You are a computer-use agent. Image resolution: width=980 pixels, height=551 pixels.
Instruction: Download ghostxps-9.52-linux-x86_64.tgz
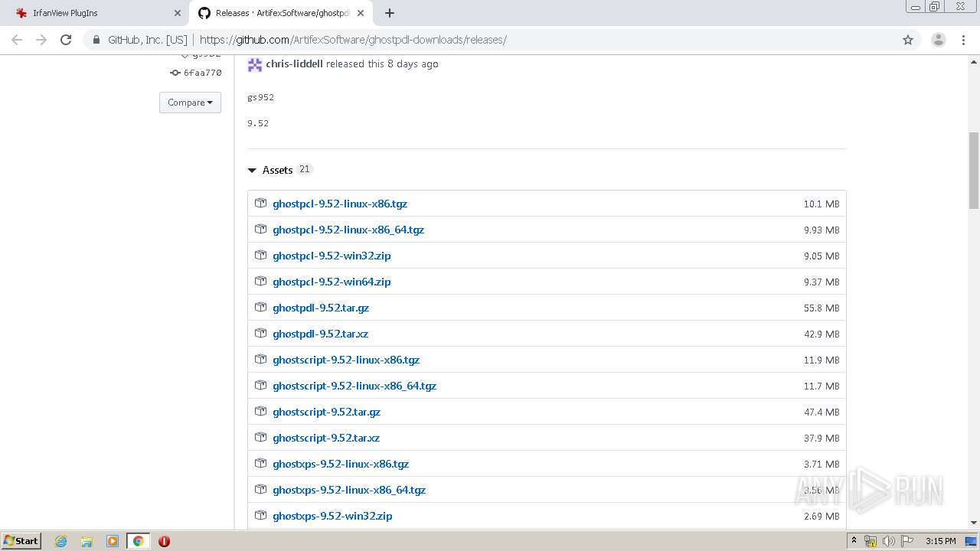[349, 490]
